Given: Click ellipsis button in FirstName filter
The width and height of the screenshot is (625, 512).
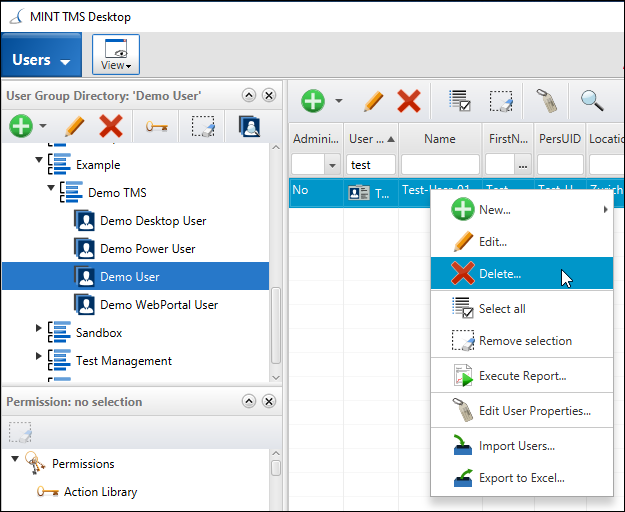Looking at the screenshot, I should [523, 165].
